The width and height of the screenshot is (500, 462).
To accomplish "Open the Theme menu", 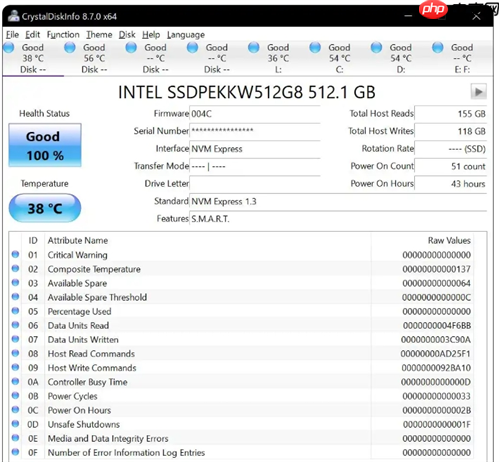I will point(99,35).
